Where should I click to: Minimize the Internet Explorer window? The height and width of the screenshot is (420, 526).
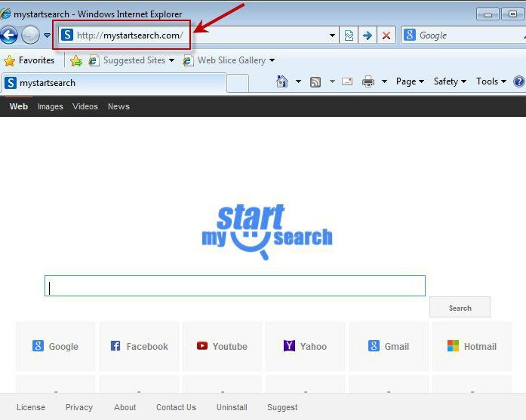[488, 14]
